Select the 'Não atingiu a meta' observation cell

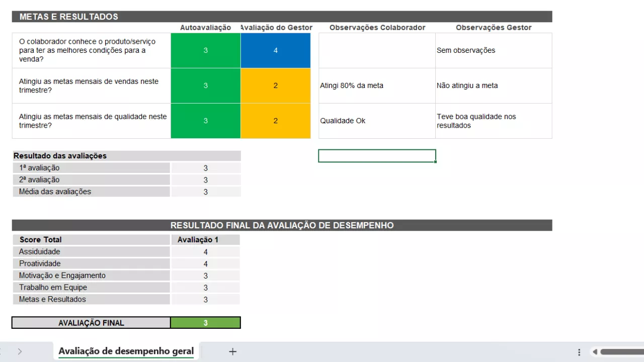[x=493, y=86]
